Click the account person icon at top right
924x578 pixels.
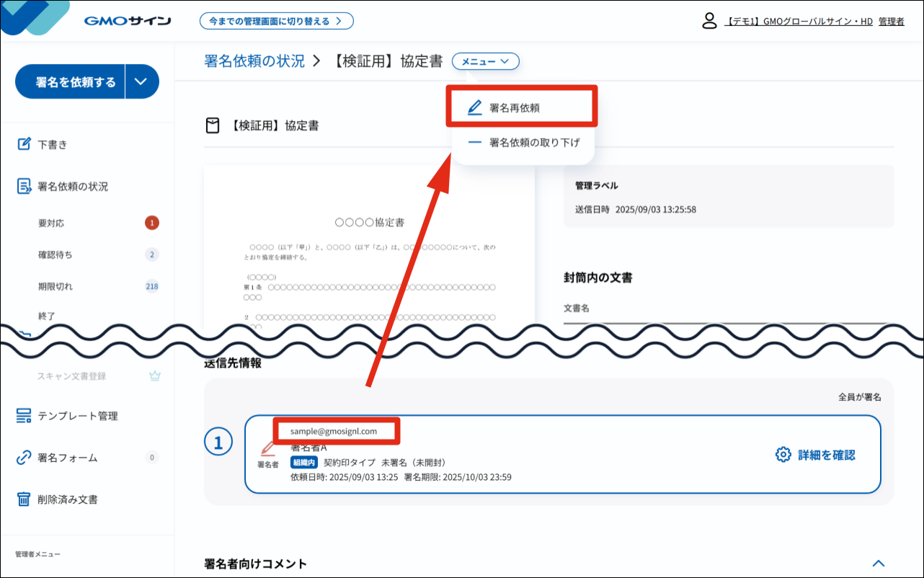709,21
